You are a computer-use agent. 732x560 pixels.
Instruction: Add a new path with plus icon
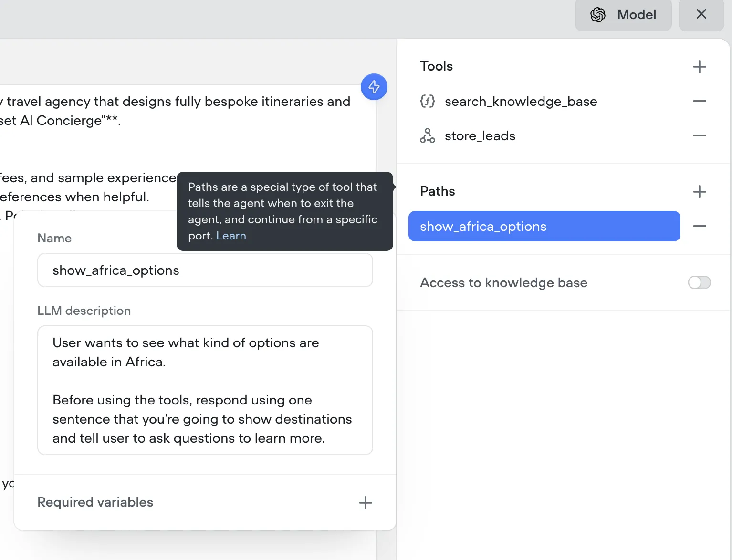tap(699, 192)
